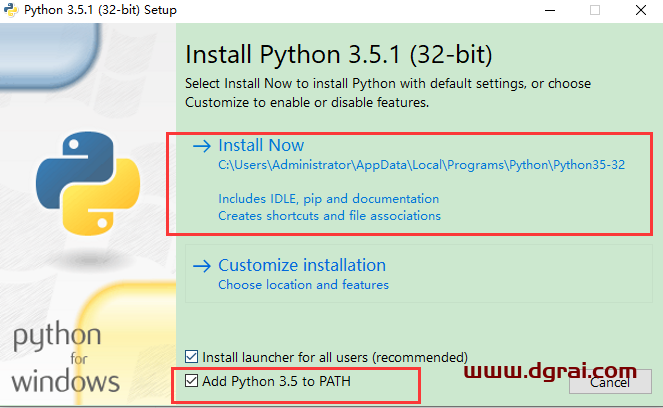Image resolution: width=663 pixels, height=408 pixels.
Task: Click 'Includes IDLE, pip and documentation' text
Action: tap(329, 199)
